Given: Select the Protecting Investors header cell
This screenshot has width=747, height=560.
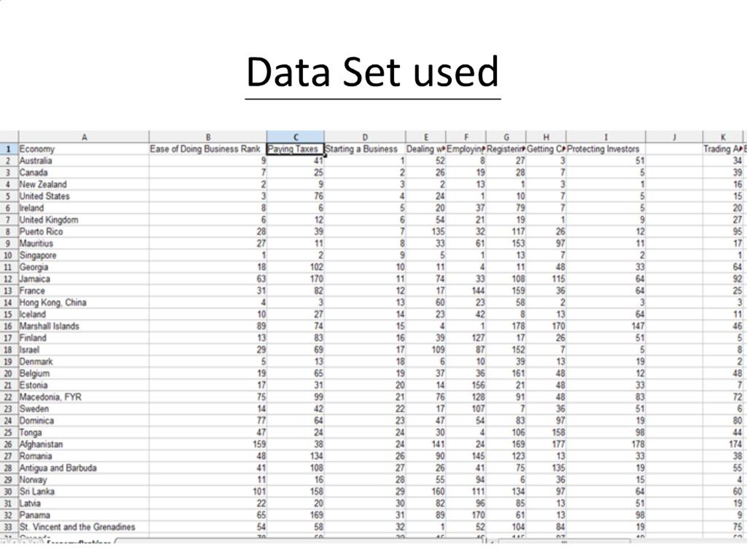Looking at the screenshot, I should click(x=605, y=149).
